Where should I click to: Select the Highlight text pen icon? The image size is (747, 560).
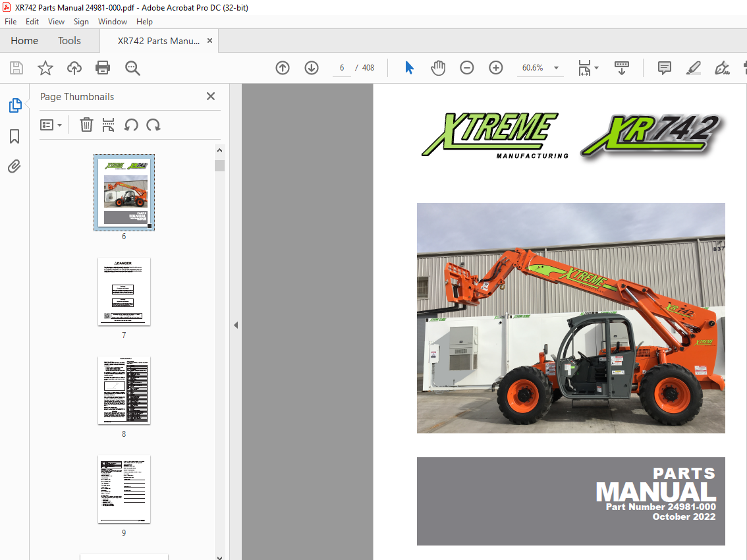coord(693,68)
